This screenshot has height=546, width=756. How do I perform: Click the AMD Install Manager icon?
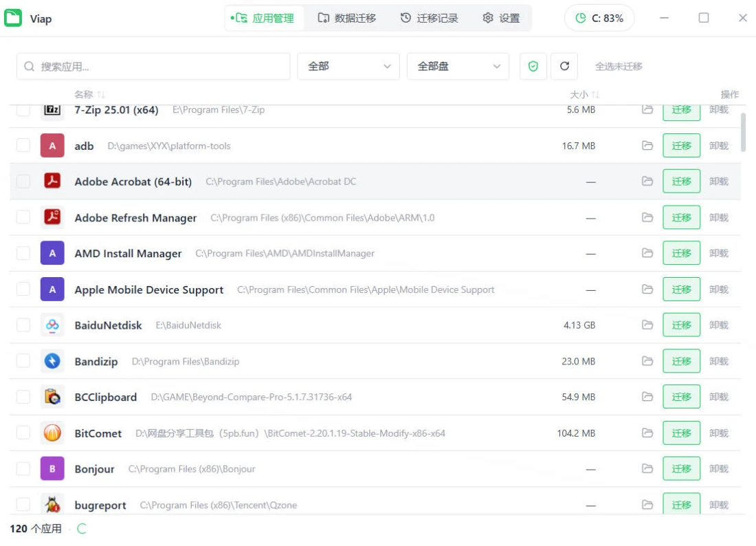point(52,253)
